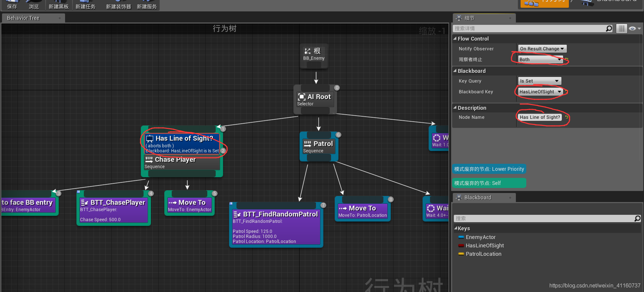This screenshot has width=644, height=292.
Task: Click the 模式废弃的节点: Self legend label
Action: (489, 183)
